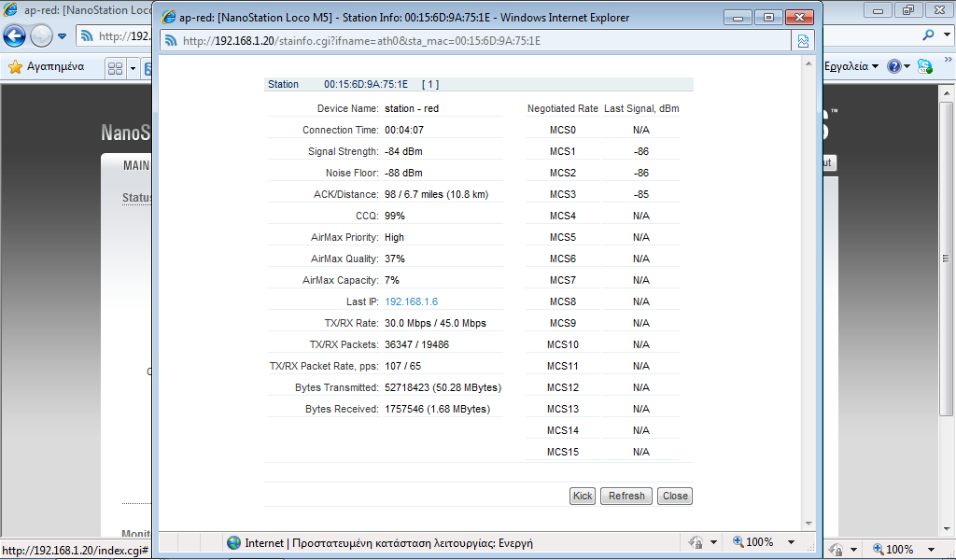This screenshot has width=956, height=560.
Task: Click the Internet zone globe icon
Action: pos(233,542)
